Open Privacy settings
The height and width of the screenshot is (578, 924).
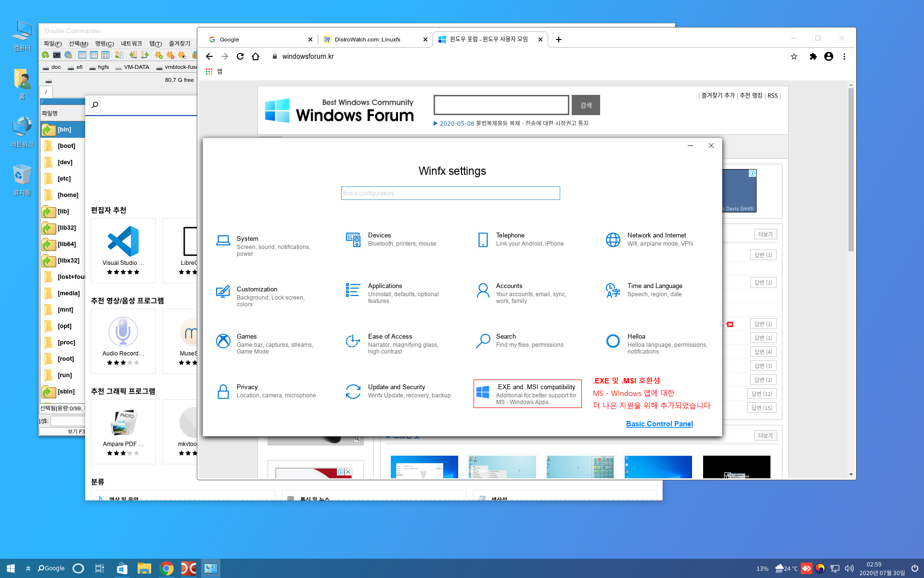click(267, 391)
